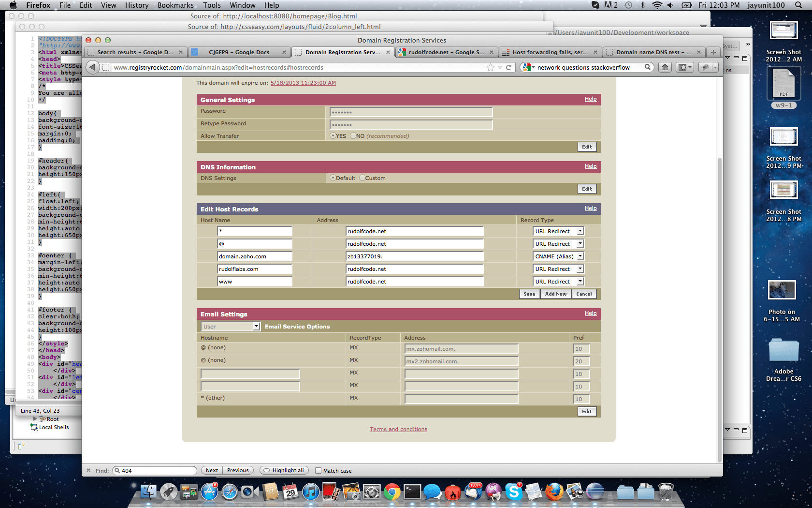Open the Trash in the Dock
The width and height of the screenshot is (812, 508).
666,492
